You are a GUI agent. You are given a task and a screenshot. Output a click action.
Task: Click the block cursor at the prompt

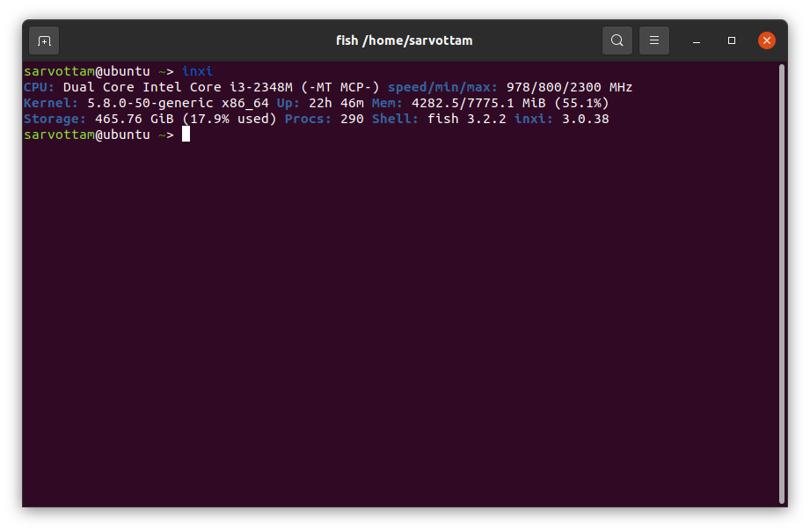pos(186,135)
